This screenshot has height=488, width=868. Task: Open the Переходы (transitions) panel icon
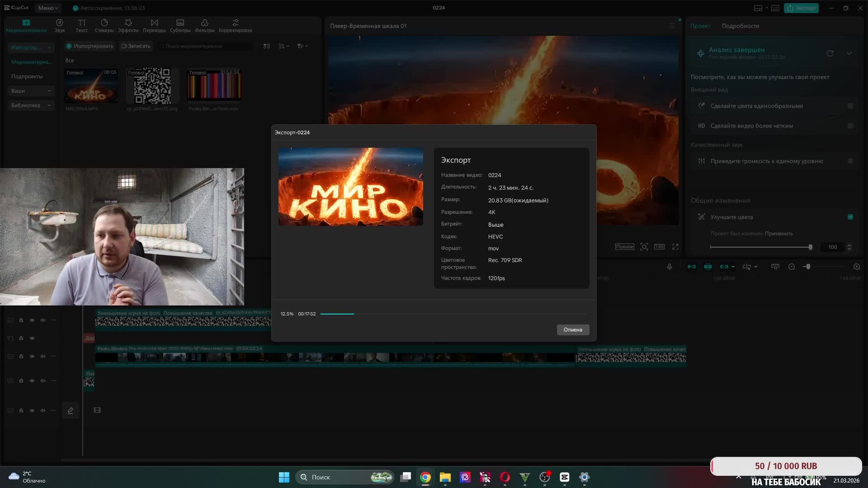click(x=154, y=23)
